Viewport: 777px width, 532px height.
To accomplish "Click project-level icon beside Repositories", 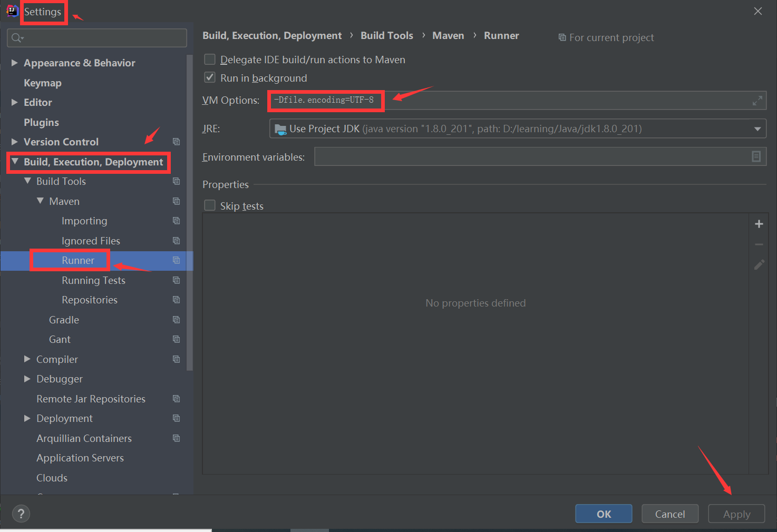I will [176, 300].
